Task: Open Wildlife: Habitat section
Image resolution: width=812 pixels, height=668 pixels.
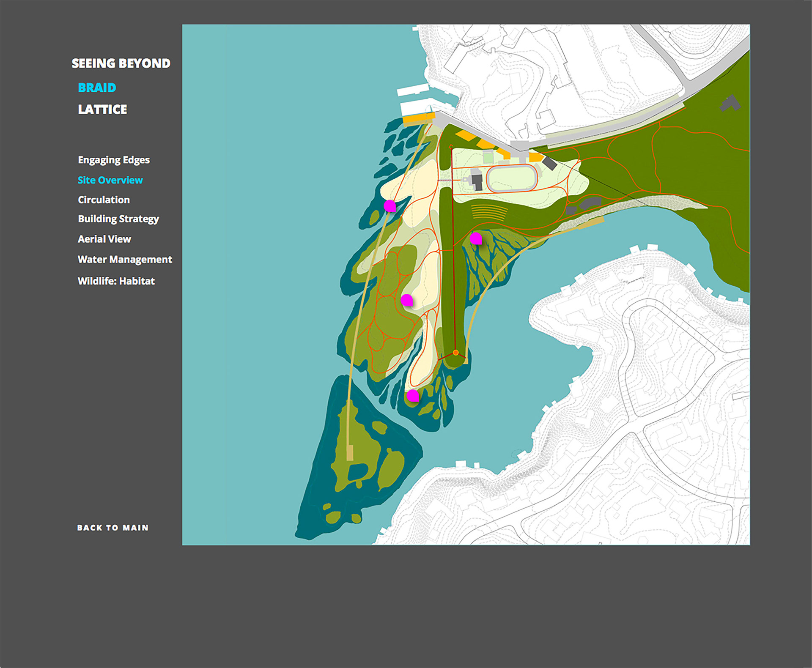Action: click(x=116, y=281)
